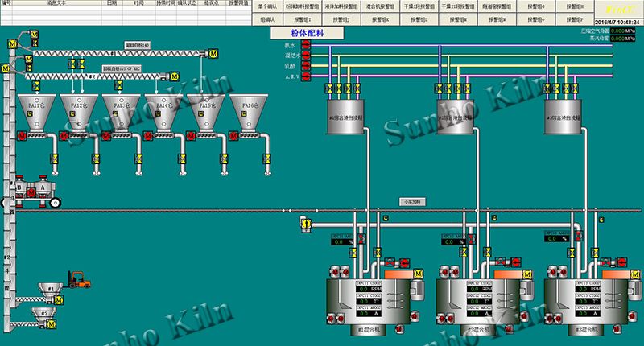Screen dimensions: 644x346
Task: Click the 报警组P button
Action: click(575, 19)
